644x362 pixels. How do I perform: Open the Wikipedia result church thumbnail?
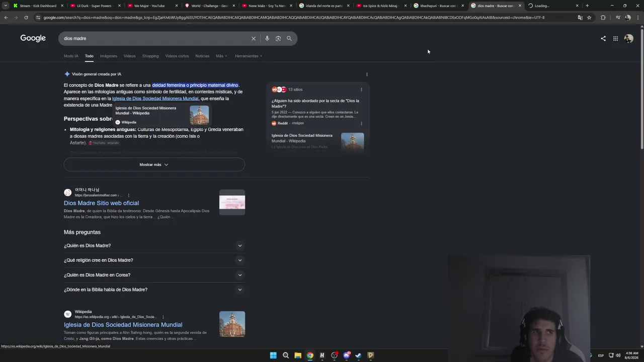click(232, 324)
